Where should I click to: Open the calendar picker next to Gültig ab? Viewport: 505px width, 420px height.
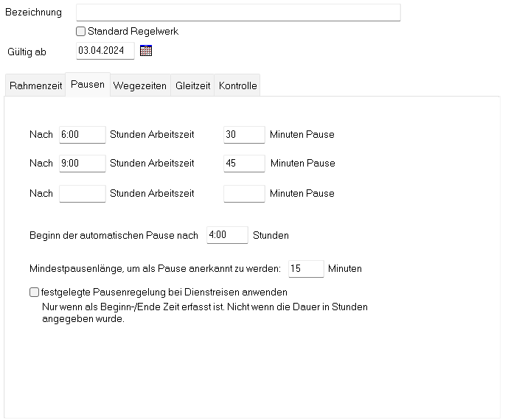pyautogui.click(x=146, y=51)
